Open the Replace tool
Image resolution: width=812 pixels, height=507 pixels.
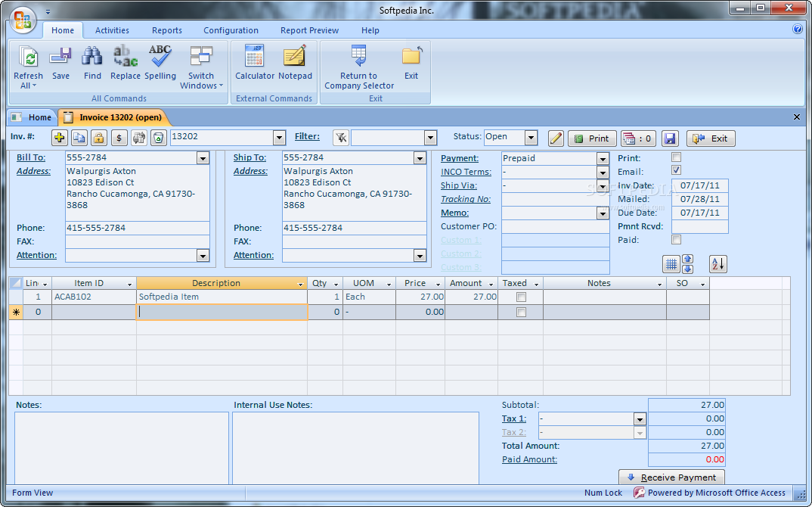point(126,56)
